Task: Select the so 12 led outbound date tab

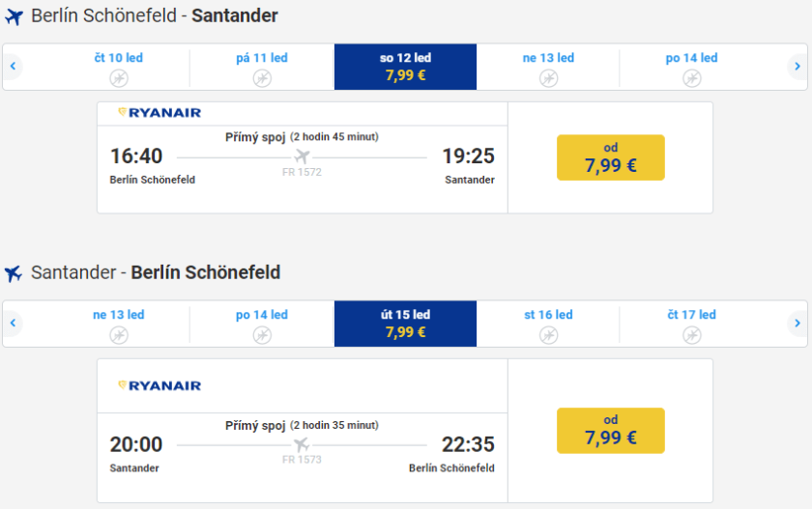Action: click(x=405, y=67)
